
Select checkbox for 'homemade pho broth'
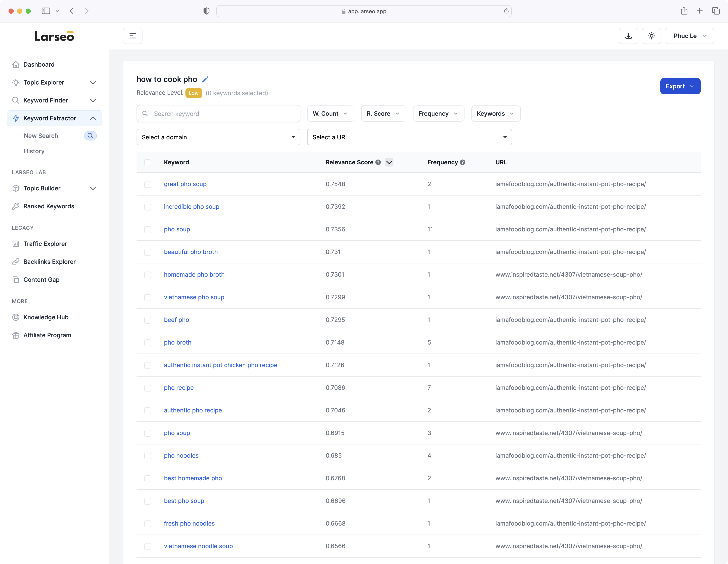tap(148, 275)
